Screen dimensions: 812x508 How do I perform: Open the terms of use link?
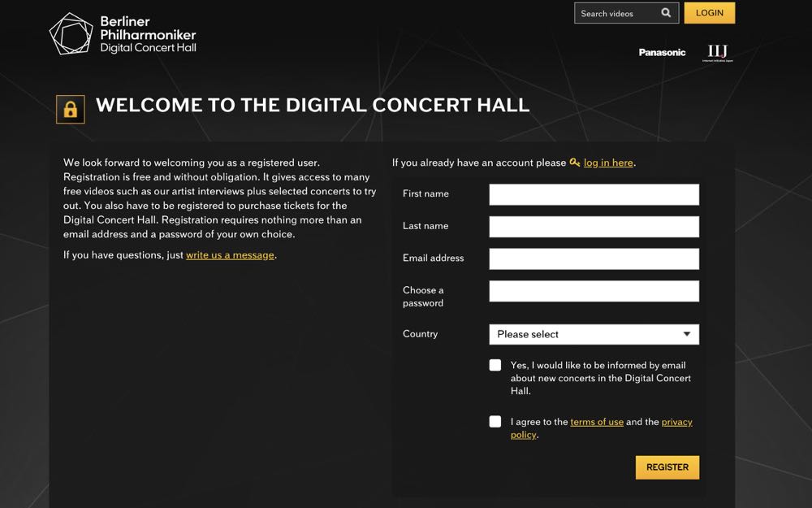(597, 422)
